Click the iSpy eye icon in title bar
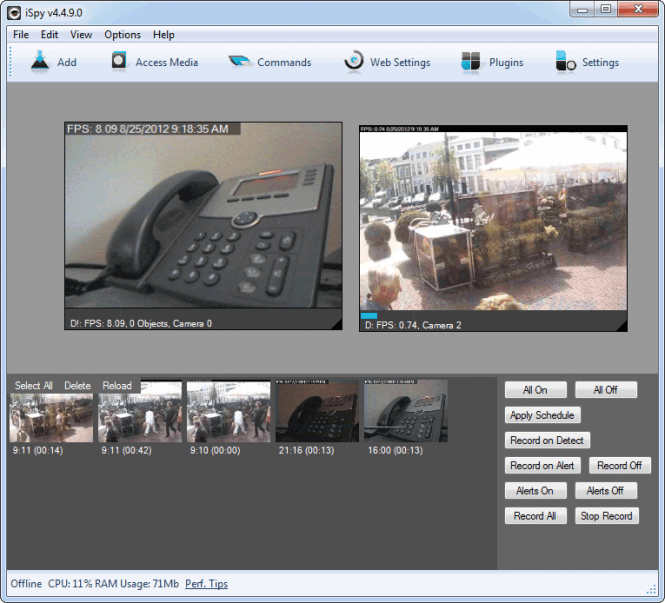 pos(14,13)
